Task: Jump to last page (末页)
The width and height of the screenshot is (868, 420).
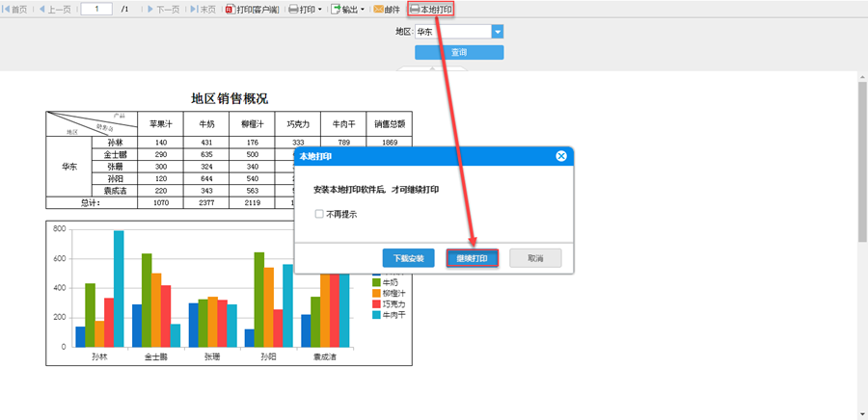Action: [203, 10]
